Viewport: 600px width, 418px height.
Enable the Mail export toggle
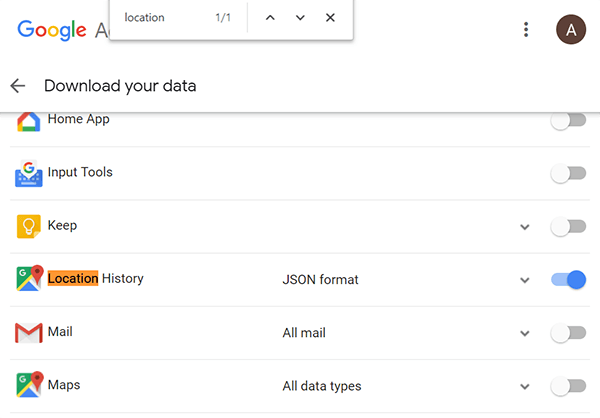[567, 333]
